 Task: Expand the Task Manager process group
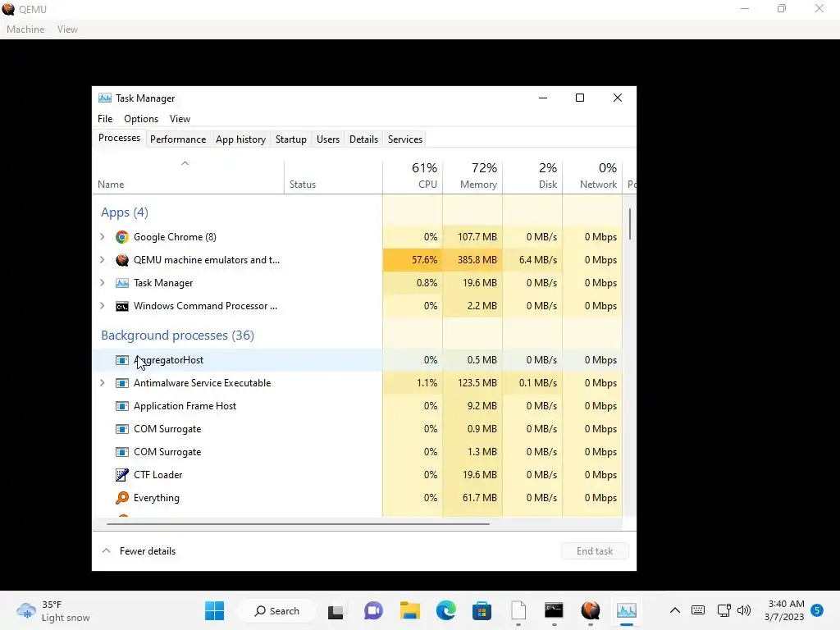pyautogui.click(x=103, y=283)
